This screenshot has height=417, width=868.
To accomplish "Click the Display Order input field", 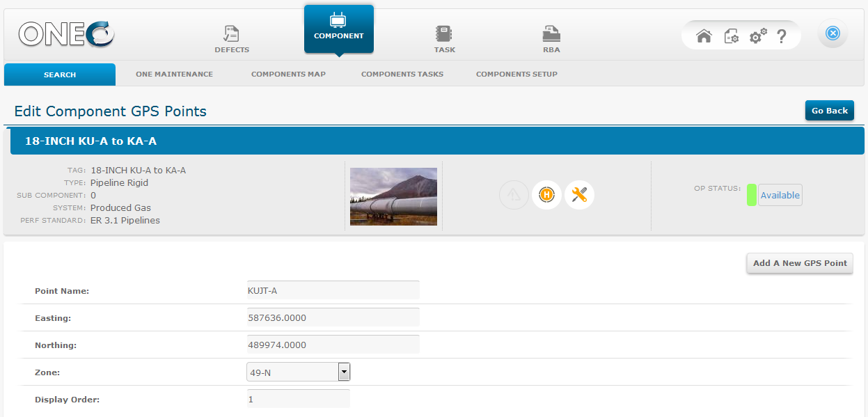I will pyautogui.click(x=298, y=399).
